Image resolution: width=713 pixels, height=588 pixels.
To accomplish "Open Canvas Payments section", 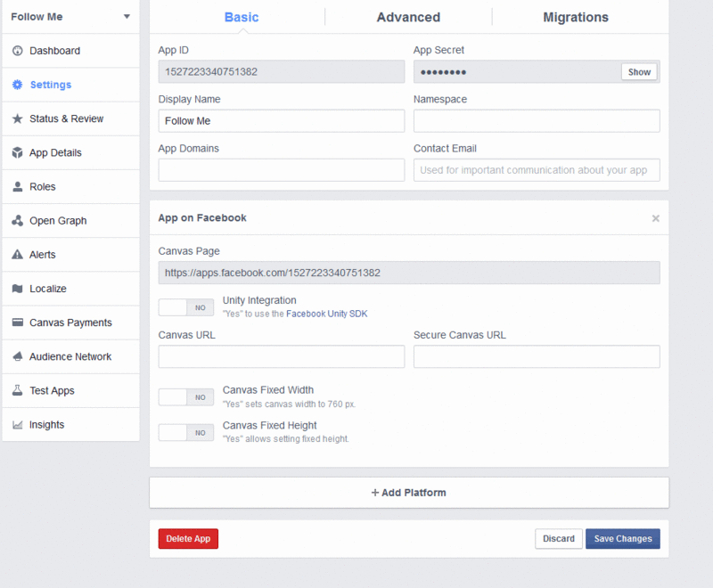I will tap(70, 323).
